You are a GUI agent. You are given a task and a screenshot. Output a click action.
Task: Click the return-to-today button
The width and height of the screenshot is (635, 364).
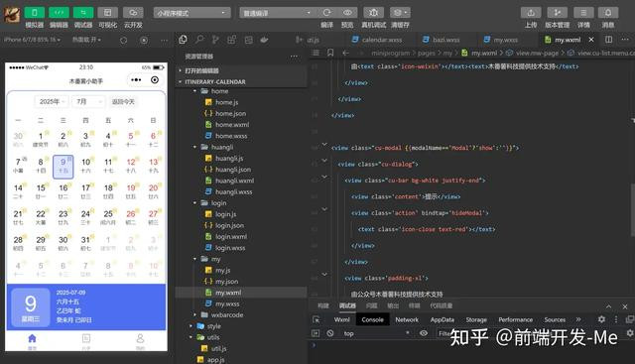(123, 101)
